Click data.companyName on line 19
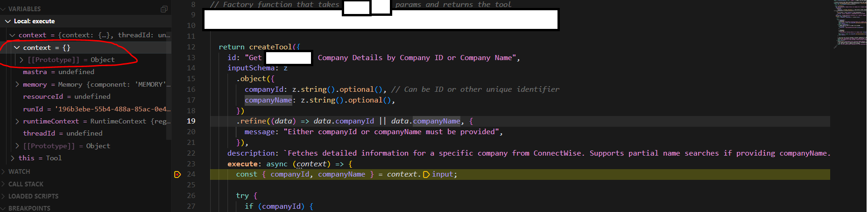The width and height of the screenshot is (868, 212). 426,121
